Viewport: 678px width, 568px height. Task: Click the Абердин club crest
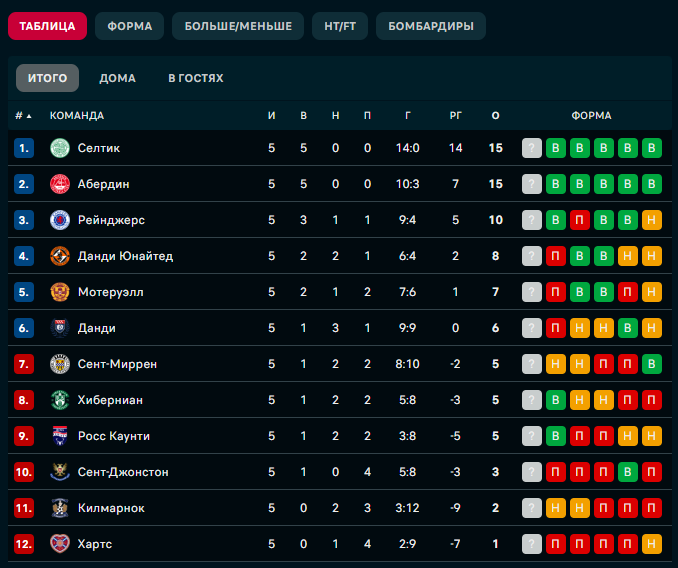coord(60,184)
